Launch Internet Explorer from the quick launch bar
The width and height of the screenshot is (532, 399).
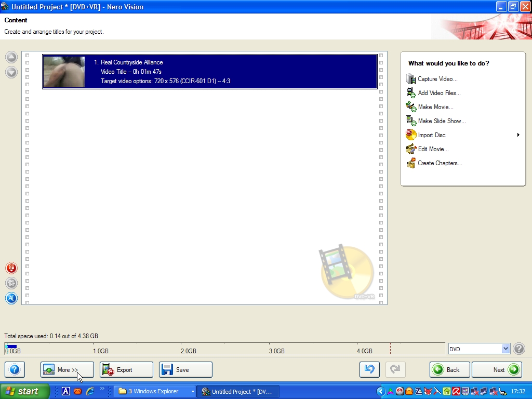(x=90, y=391)
